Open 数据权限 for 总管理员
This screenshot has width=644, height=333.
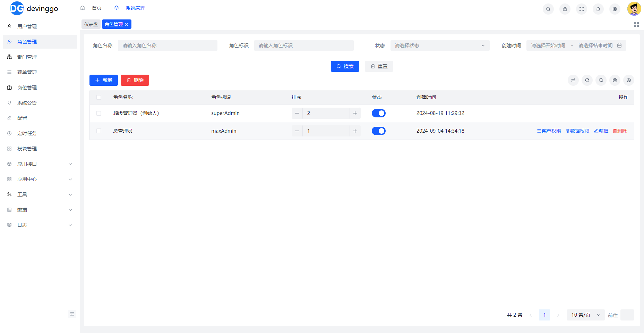577,131
